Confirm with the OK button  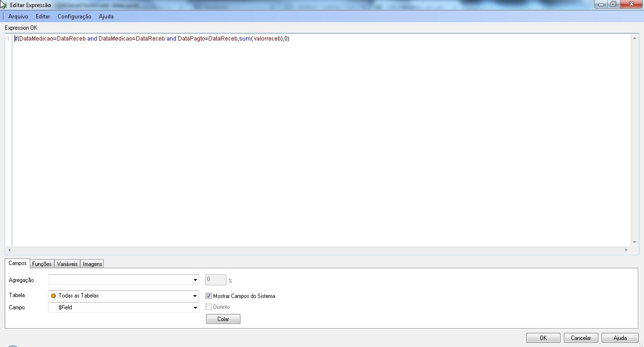point(543,338)
